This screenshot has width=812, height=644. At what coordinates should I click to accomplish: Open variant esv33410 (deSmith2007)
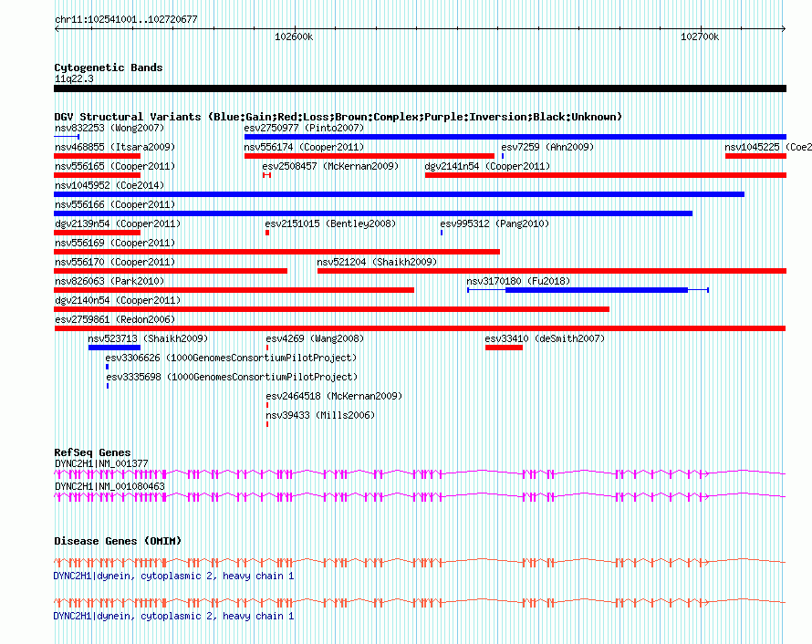[545, 338]
